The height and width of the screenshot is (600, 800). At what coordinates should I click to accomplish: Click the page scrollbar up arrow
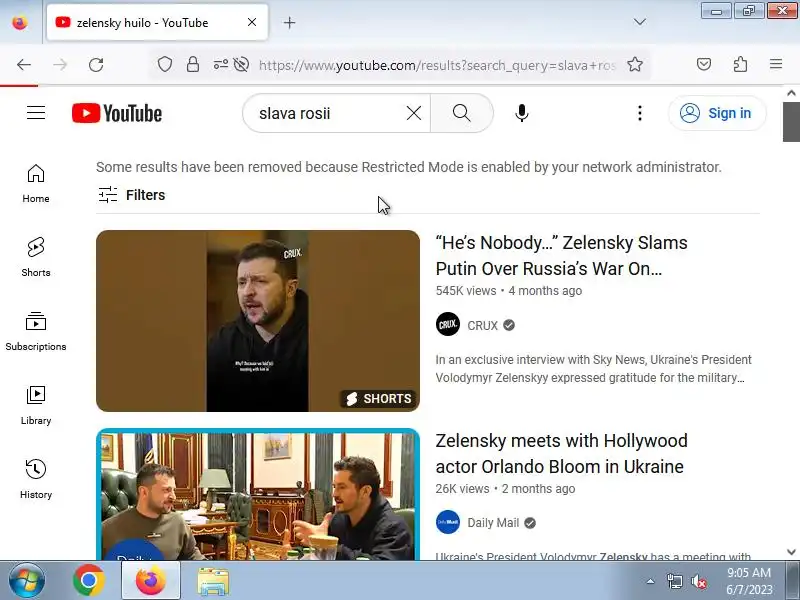791,93
